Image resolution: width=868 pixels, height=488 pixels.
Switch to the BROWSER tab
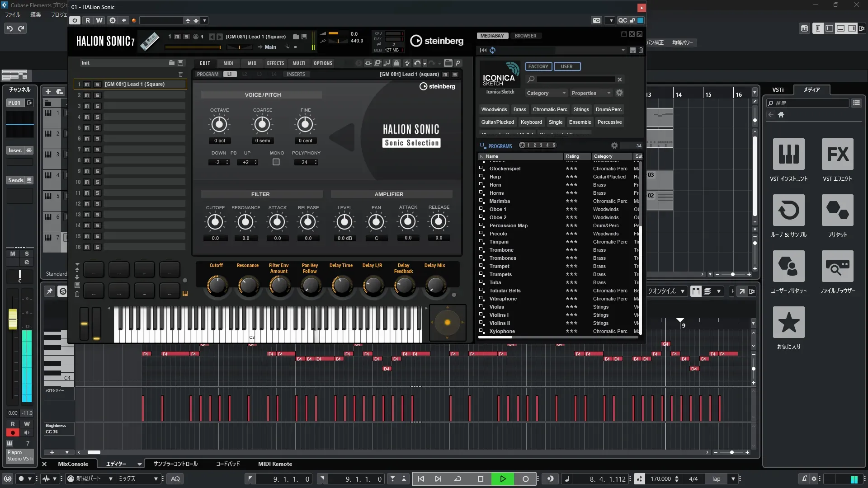[525, 36]
